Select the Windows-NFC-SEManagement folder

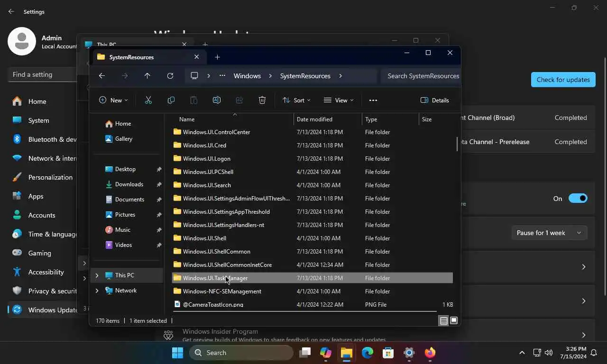click(312, 291)
